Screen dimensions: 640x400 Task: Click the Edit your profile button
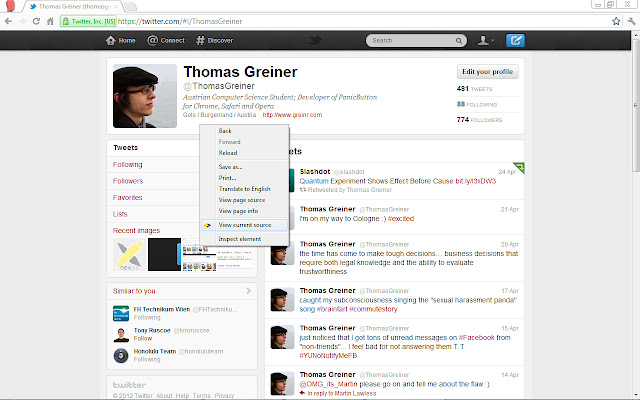tap(488, 72)
